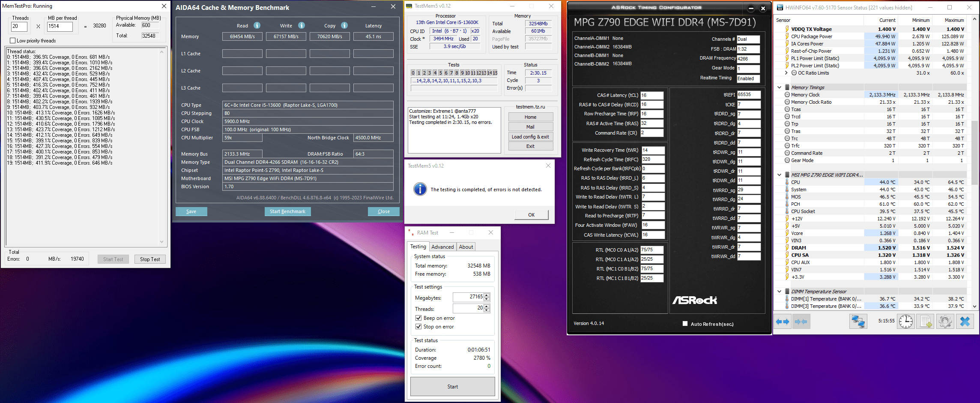This screenshot has height=403, width=980.
Task: Click AIDA64 Copy info icon
Action: [344, 25]
